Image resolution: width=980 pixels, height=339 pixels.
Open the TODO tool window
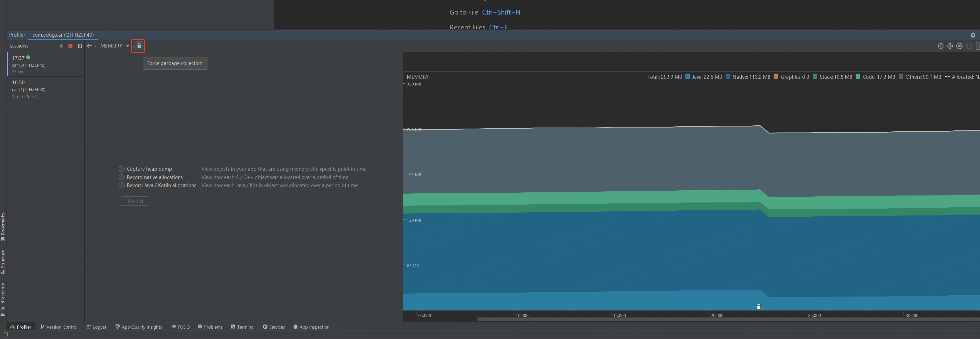coord(181,327)
